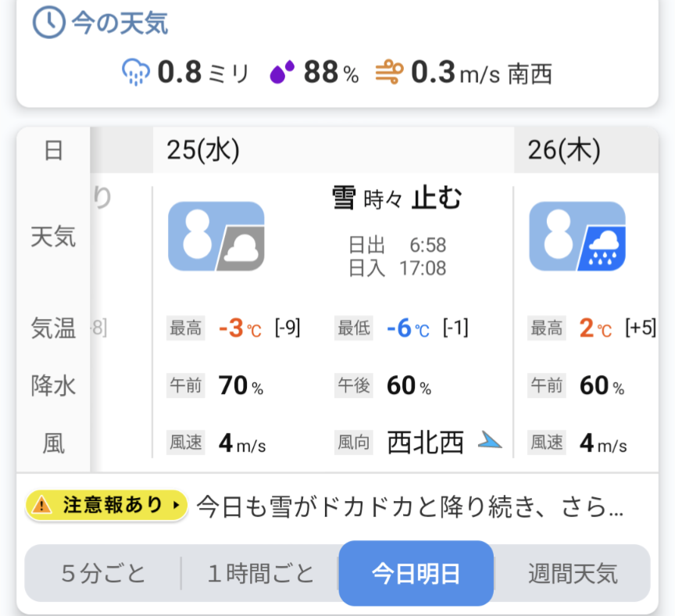Click the rain cloud precipitation icon
Viewport: 675px width, 616px height.
pos(136,72)
